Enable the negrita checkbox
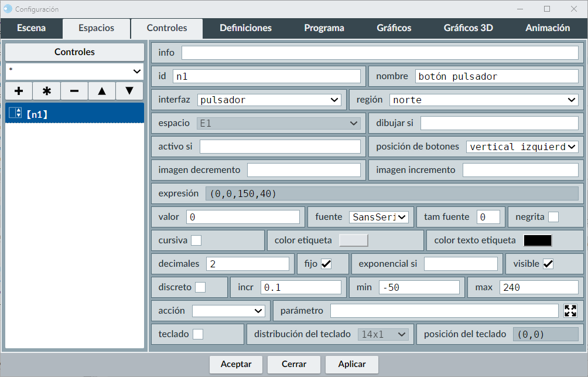Viewport: 588px width, 377px height. [x=553, y=217]
